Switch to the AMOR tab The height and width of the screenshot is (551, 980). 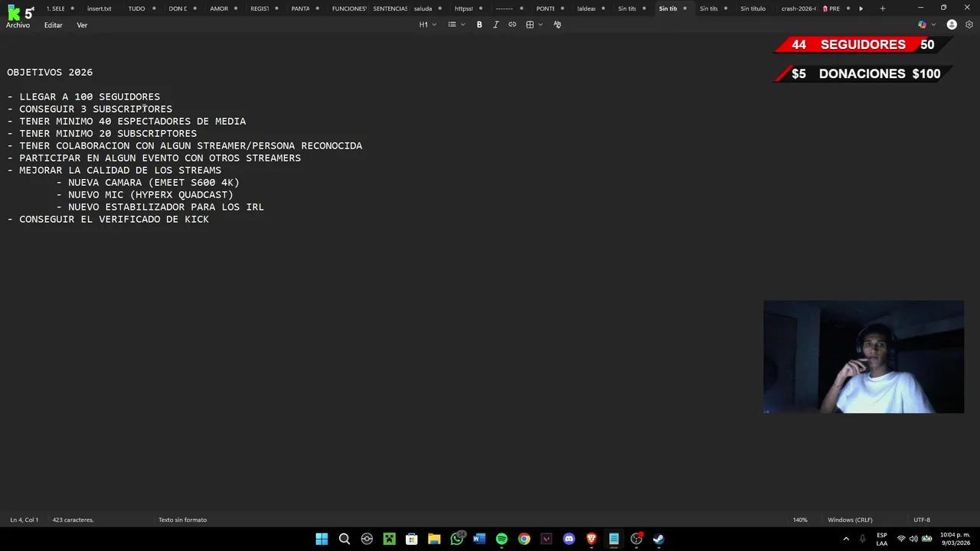click(x=219, y=8)
